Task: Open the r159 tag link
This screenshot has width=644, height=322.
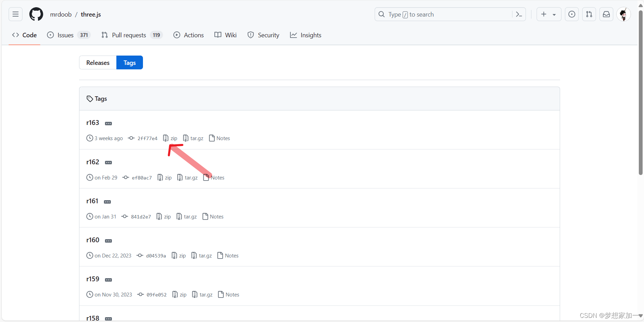Action: tap(93, 279)
